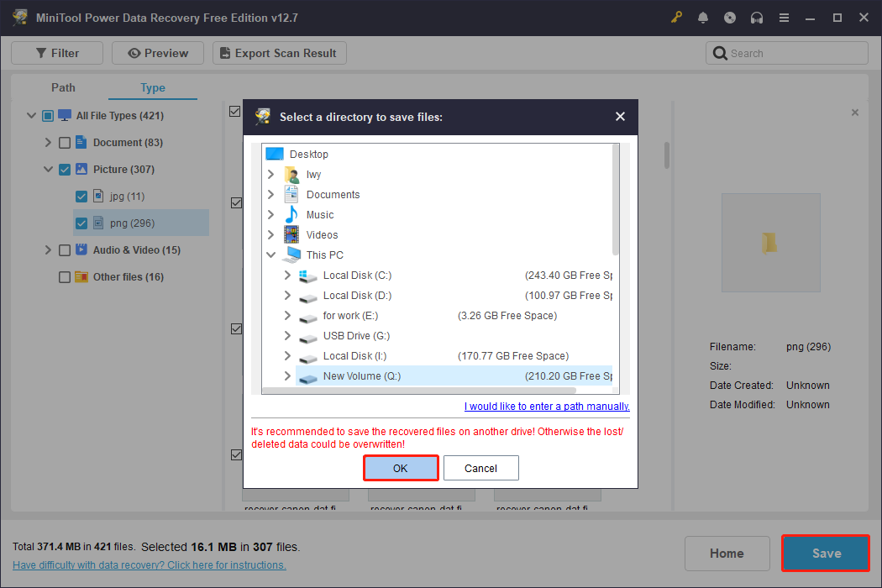The image size is (882, 588).
Task: Open the hamburger menu in the title bar
Action: click(784, 17)
